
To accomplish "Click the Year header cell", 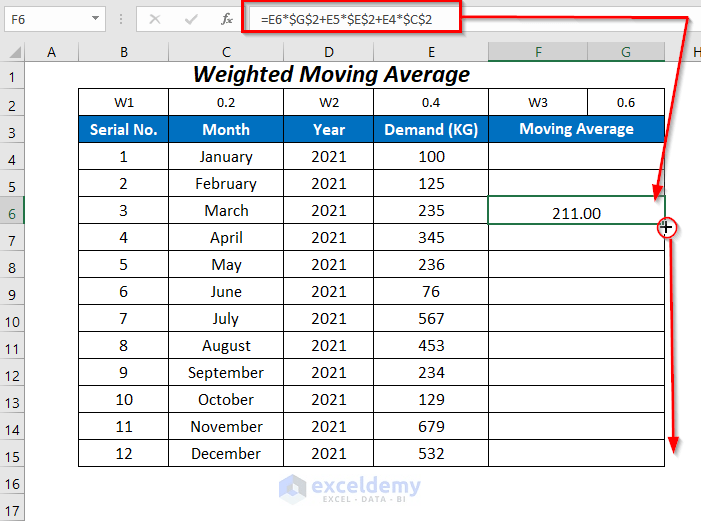I will point(329,129).
